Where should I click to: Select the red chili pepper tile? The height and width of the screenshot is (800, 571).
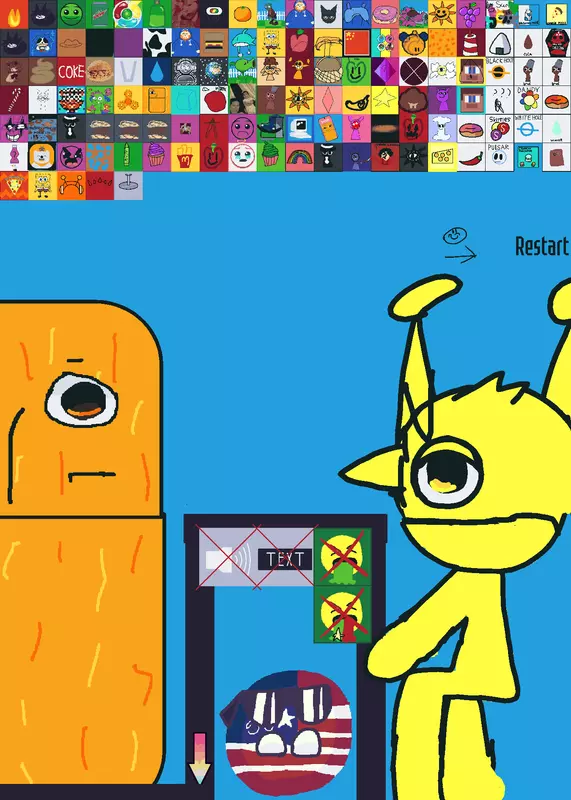[471, 157]
